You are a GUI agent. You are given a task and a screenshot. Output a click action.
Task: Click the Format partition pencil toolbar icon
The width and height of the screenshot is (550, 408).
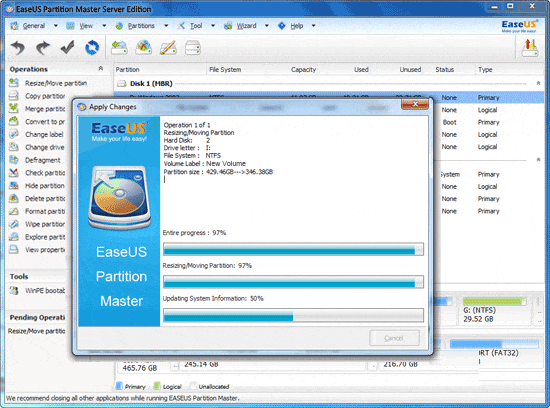click(x=168, y=48)
